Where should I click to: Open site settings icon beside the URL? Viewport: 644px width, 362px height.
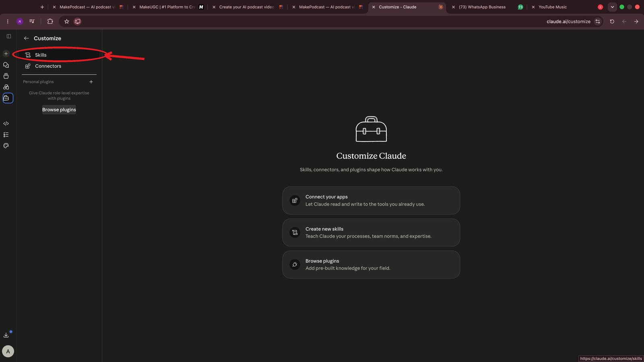(598, 21)
